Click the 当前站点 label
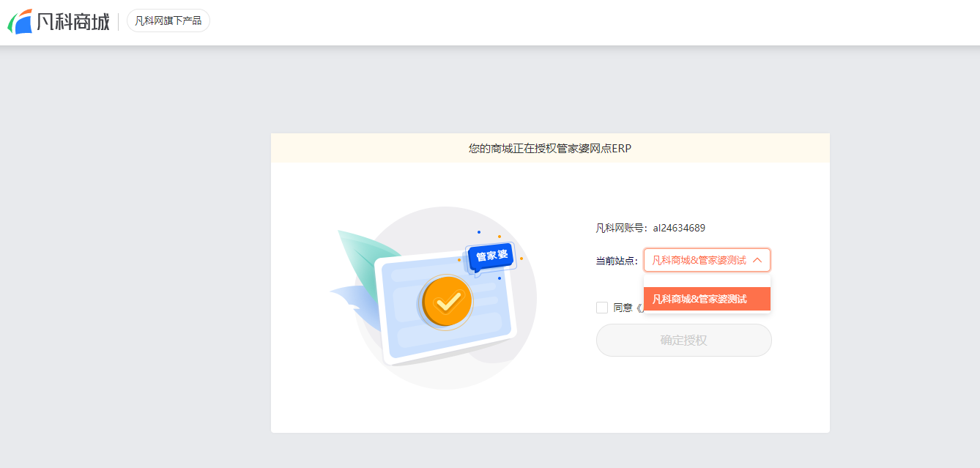 pos(617,261)
